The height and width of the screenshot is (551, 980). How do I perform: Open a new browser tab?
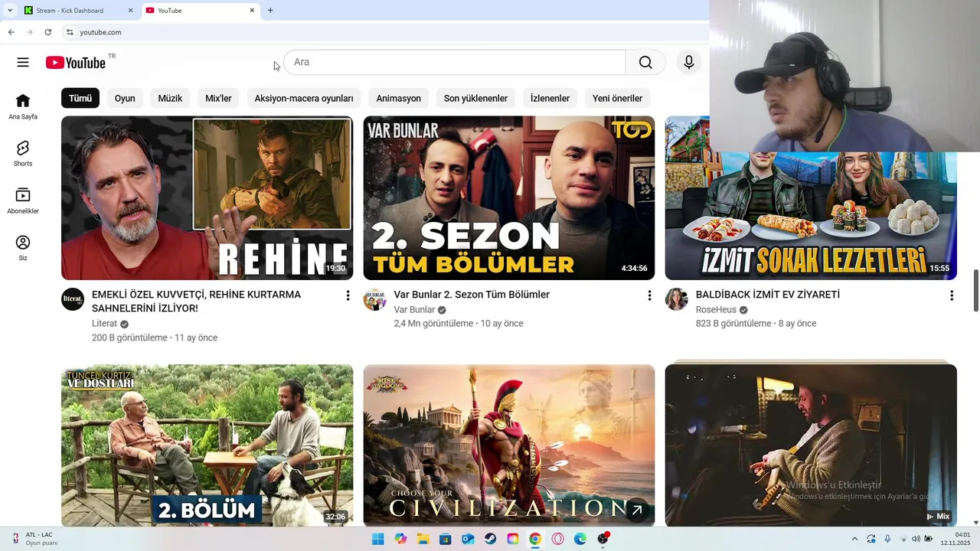[270, 10]
